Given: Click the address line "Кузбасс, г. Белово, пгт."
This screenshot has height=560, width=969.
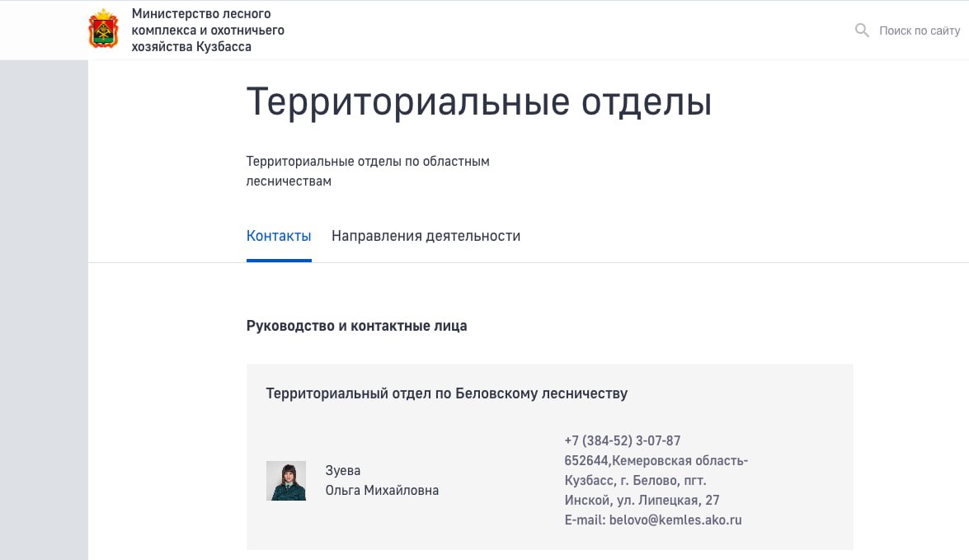Looking at the screenshot, I should (635, 480).
